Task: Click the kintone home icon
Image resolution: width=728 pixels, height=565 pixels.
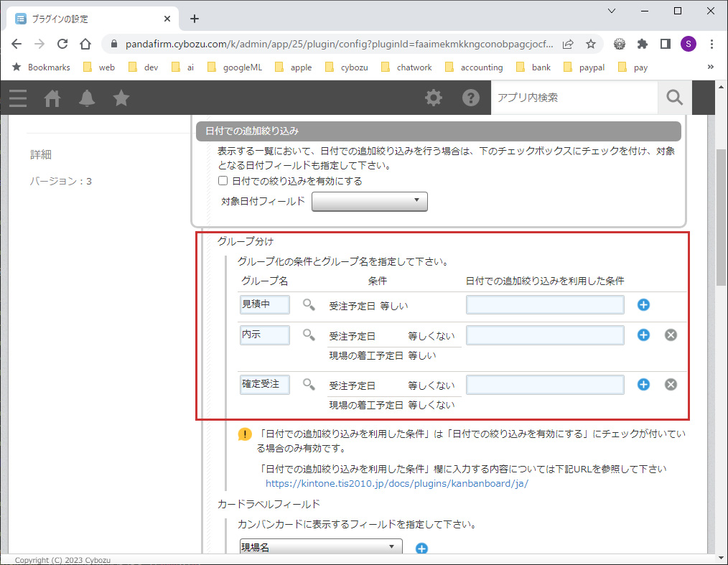Action: [x=52, y=98]
